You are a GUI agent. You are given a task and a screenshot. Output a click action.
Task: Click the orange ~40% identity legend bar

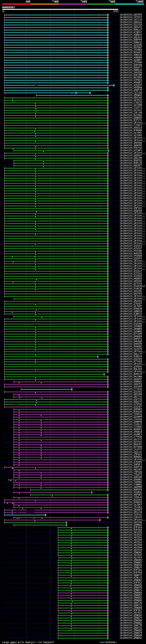45,4
